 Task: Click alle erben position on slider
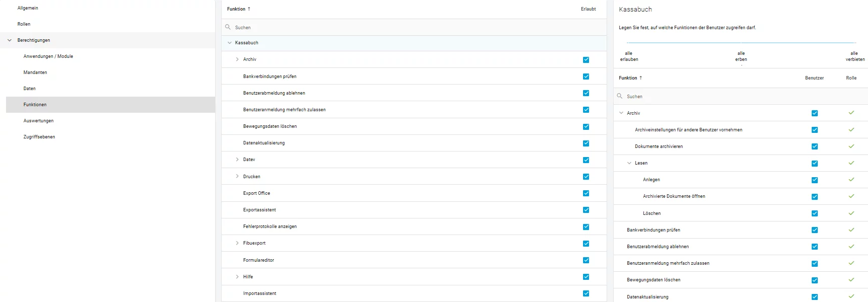(741, 56)
